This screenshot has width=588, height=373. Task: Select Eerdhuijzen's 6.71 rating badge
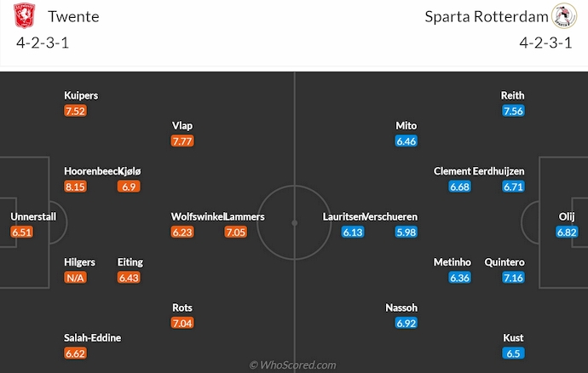pyautogui.click(x=513, y=186)
